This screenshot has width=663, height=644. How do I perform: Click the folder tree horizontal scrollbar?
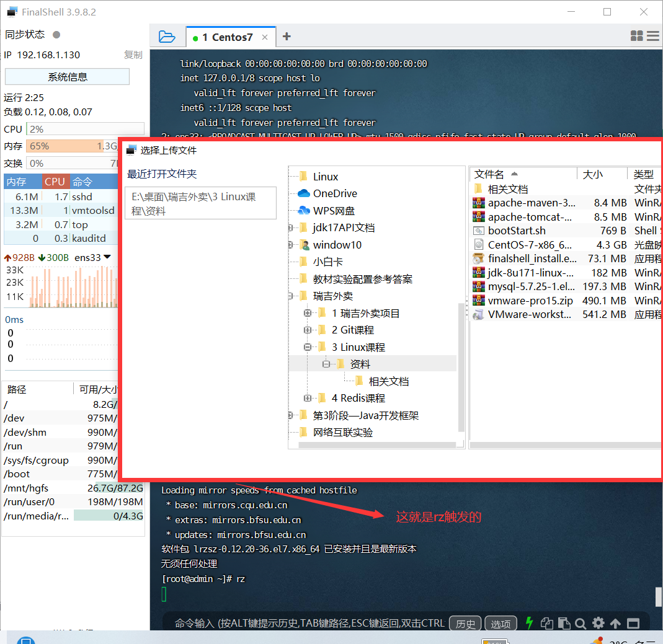pyautogui.click(x=376, y=444)
